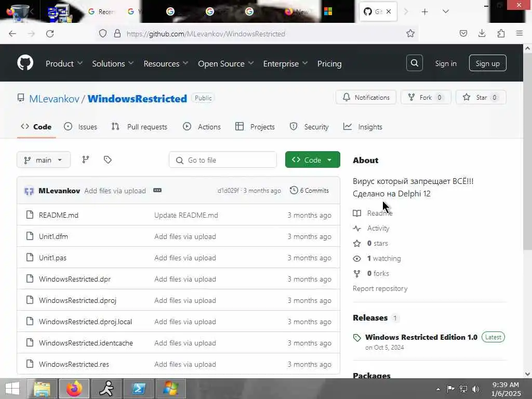The height and width of the screenshot is (399, 532).
Task: Switch to Security tab
Action: pos(309,127)
